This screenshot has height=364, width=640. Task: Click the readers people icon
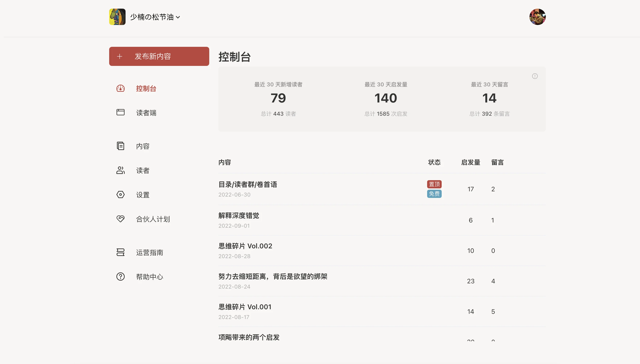click(120, 170)
